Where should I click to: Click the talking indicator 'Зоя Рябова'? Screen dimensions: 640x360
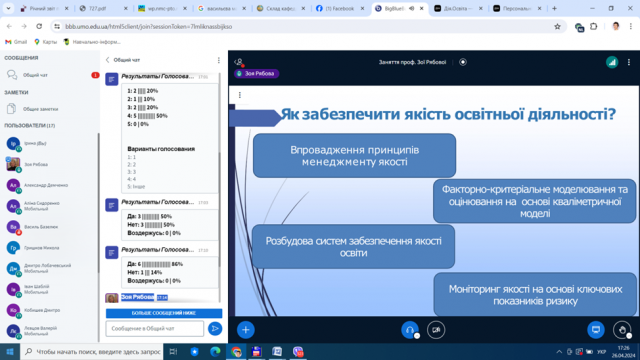pyautogui.click(x=256, y=73)
